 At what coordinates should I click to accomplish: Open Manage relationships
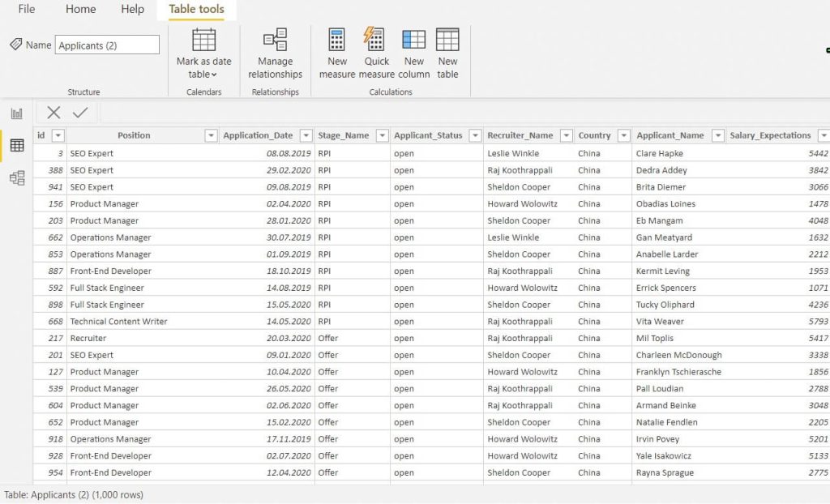[276, 53]
